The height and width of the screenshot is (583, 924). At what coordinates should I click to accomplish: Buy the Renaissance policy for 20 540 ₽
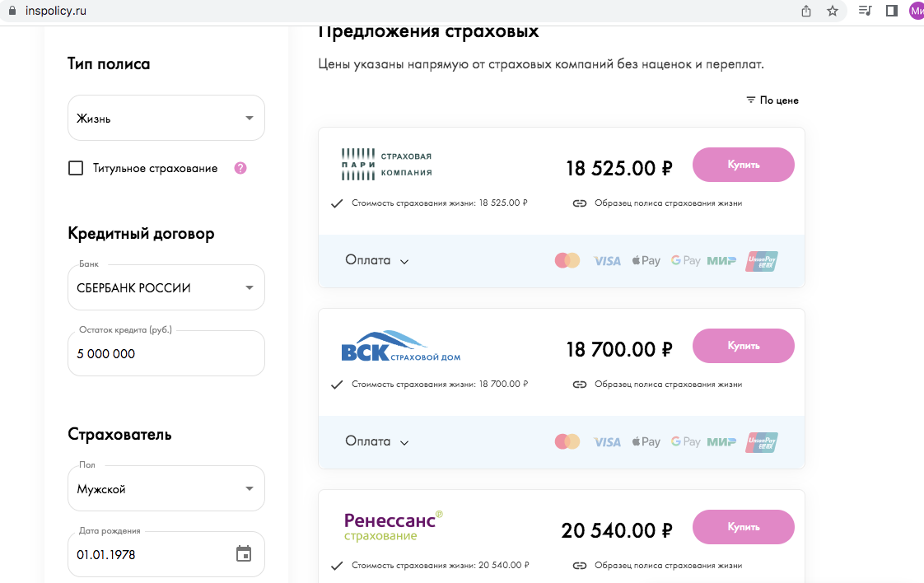pos(743,527)
